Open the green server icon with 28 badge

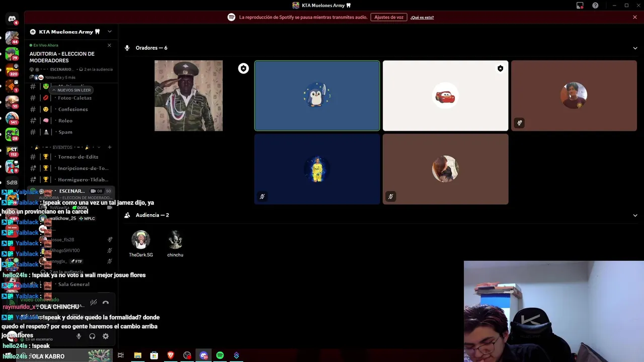(12, 134)
